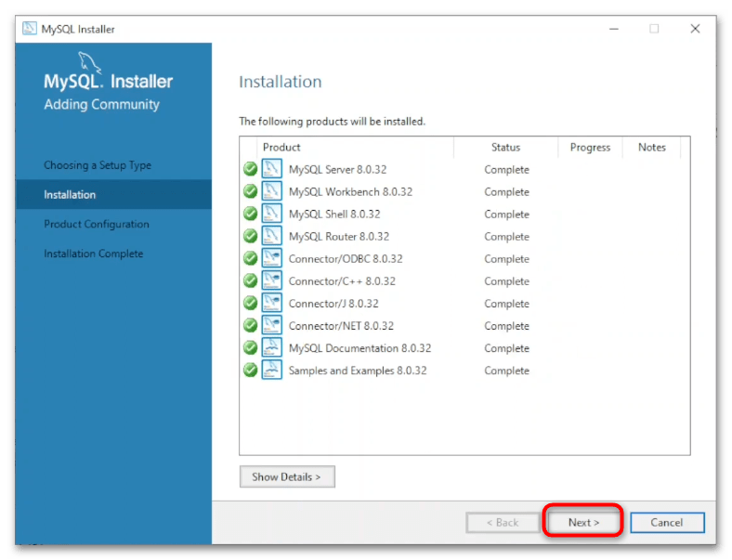The width and height of the screenshot is (732, 560).
Task: Minimize the MySQL Installer window
Action: point(614,29)
